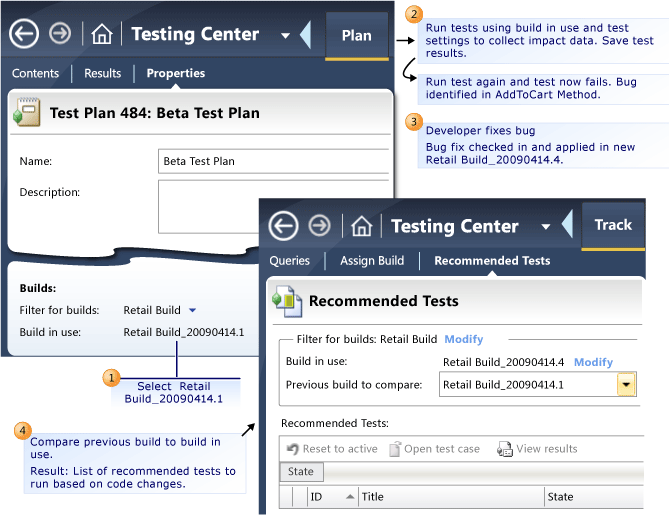669x520 pixels.
Task: Click Modify link next to Build in use
Action: (593, 362)
